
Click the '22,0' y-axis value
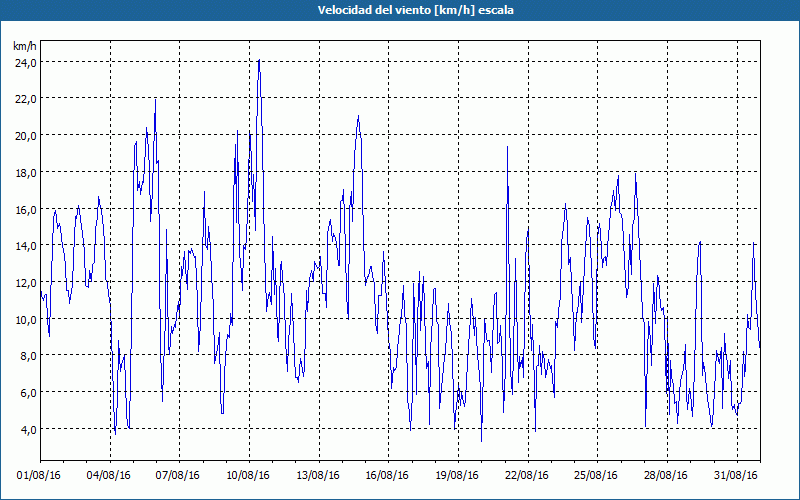(26, 99)
